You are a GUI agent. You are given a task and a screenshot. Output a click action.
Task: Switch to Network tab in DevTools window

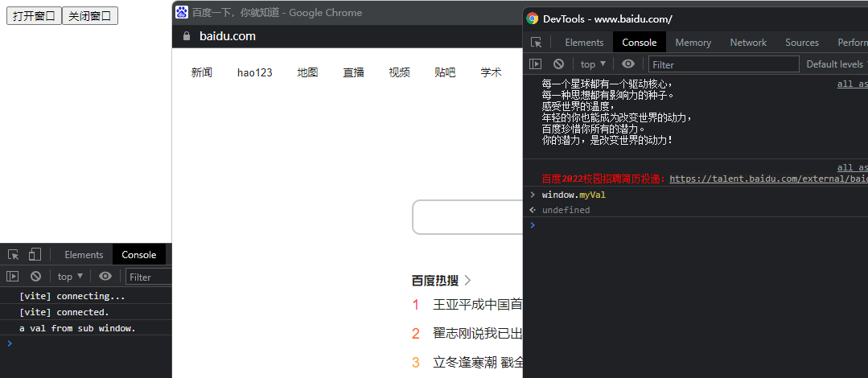[748, 43]
